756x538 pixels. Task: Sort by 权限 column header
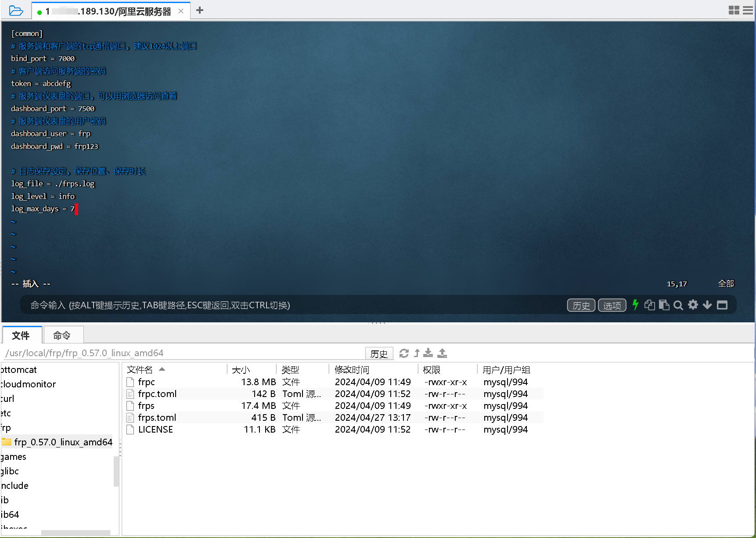448,370
